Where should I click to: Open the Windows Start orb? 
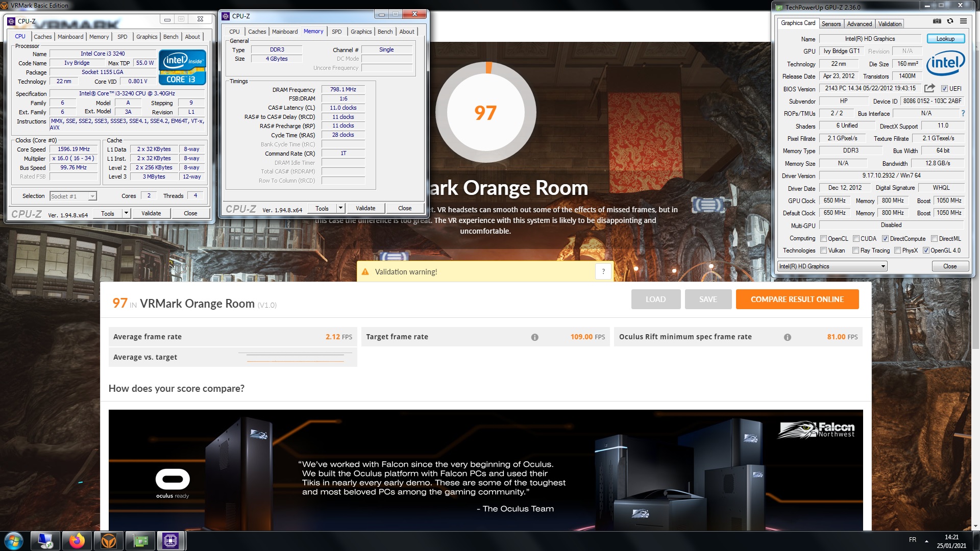14,541
